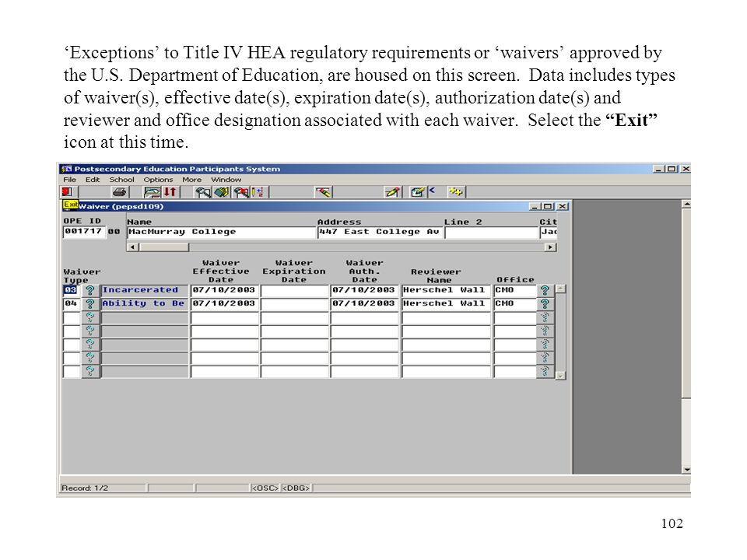Click Record: 1/2 in status bar
747x560 pixels.
(x=85, y=488)
